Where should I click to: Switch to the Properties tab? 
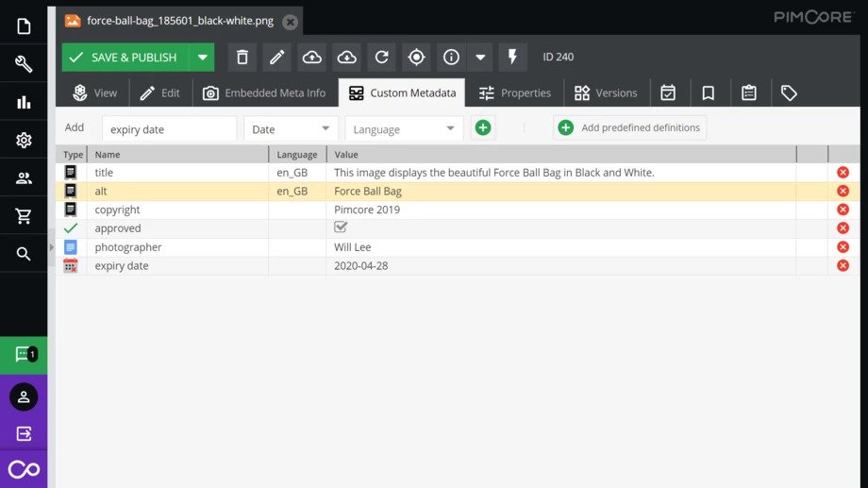[515, 93]
